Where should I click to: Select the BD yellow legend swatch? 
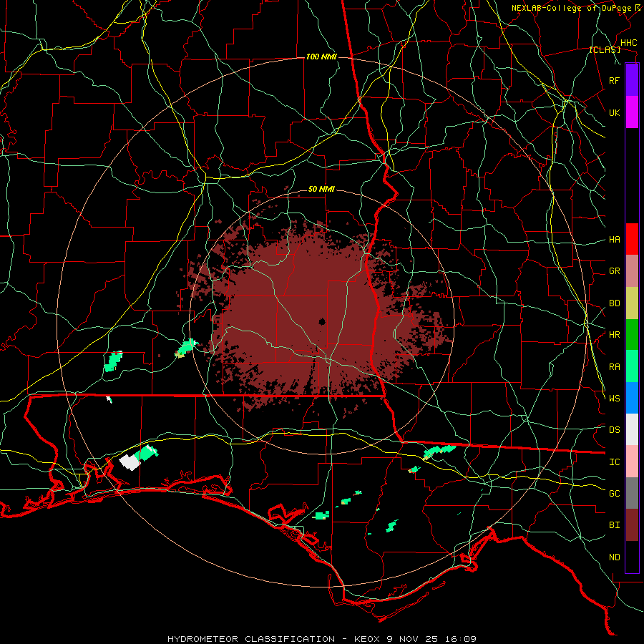pos(632,303)
